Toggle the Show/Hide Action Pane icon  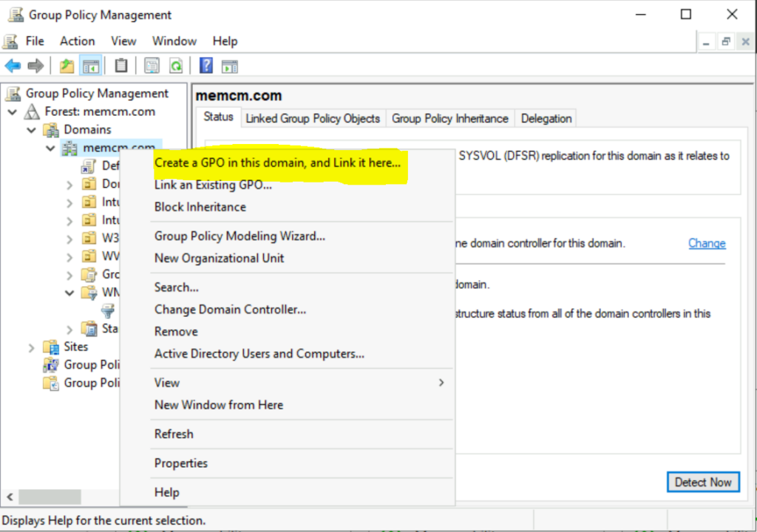coord(230,66)
